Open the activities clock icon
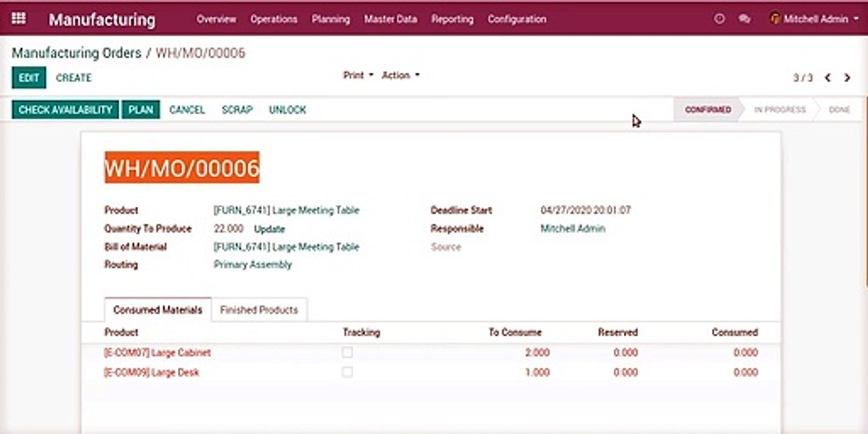The width and height of the screenshot is (868, 434). pyautogui.click(x=719, y=19)
